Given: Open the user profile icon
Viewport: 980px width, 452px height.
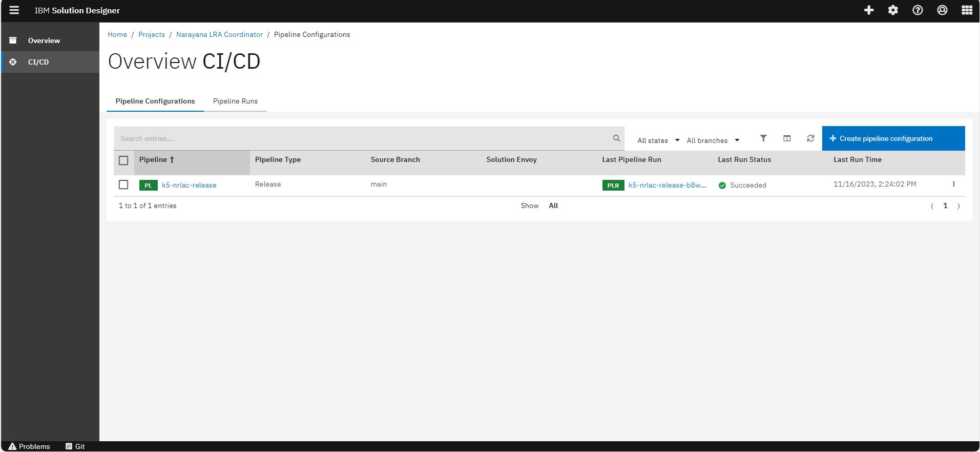Looking at the screenshot, I should pos(942,10).
